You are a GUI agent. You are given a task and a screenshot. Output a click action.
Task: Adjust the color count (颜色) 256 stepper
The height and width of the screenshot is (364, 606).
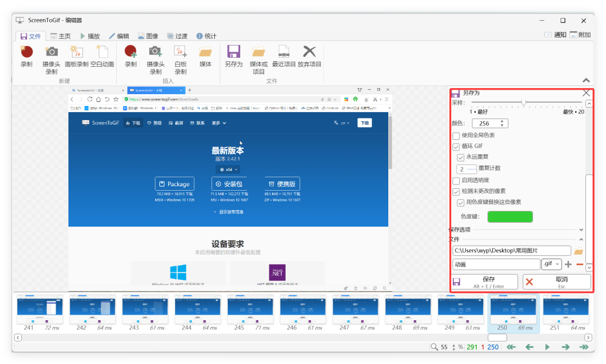point(502,123)
